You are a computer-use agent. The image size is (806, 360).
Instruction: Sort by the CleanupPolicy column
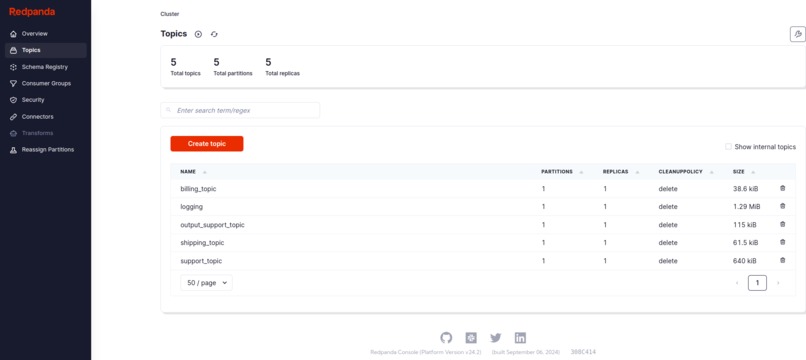click(x=686, y=172)
